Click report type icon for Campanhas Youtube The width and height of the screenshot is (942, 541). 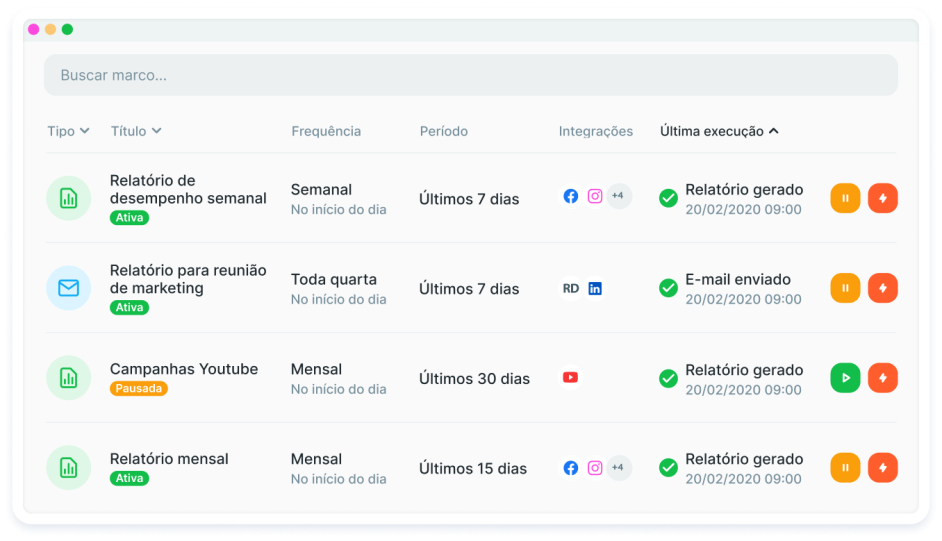click(x=68, y=378)
